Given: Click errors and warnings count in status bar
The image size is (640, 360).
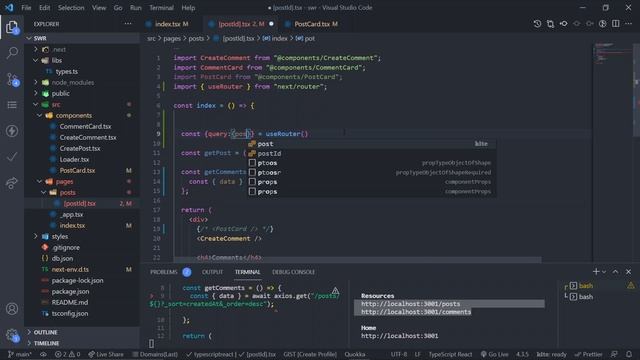Looking at the screenshot, I should (x=67, y=354).
